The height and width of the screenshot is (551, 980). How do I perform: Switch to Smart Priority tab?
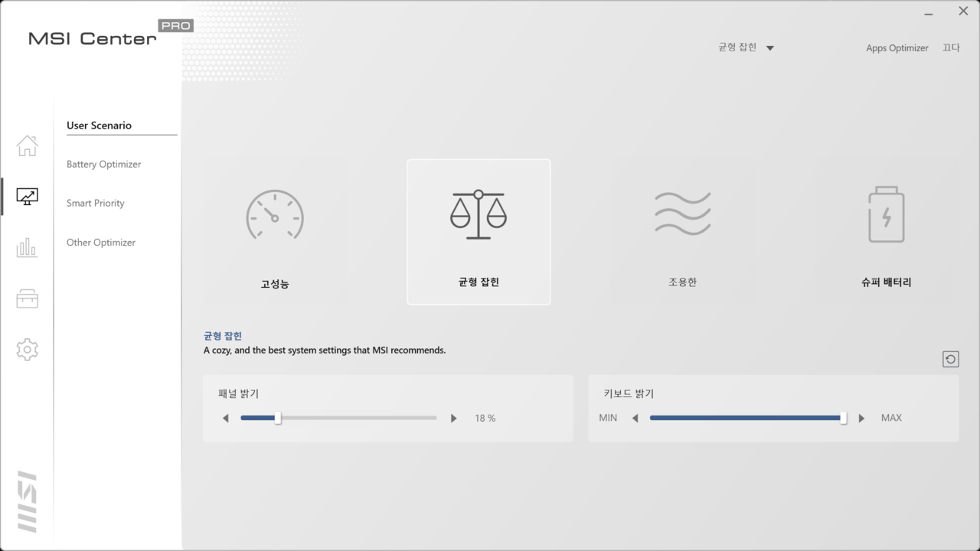tap(95, 204)
